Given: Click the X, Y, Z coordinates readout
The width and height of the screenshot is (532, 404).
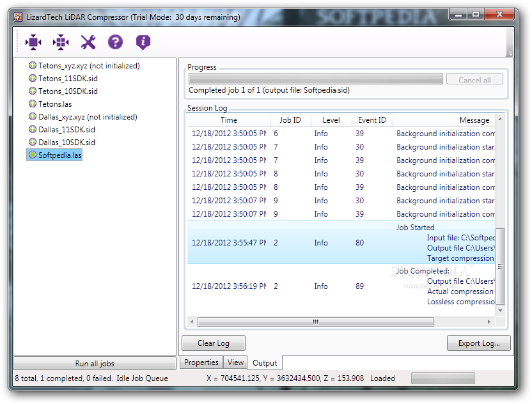Looking at the screenshot, I should (285, 378).
